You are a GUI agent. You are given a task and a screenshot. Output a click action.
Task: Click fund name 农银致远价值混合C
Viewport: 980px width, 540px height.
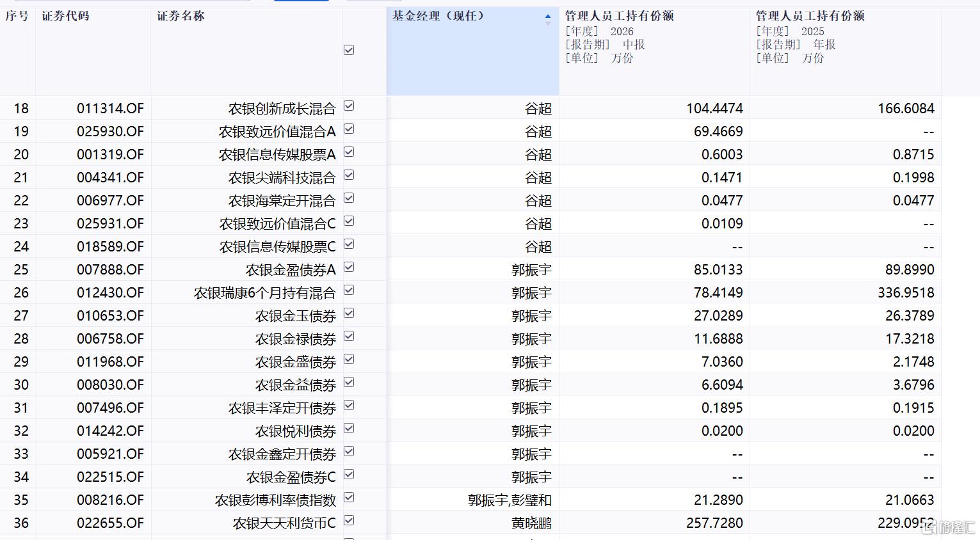click(x=278, y=224)
